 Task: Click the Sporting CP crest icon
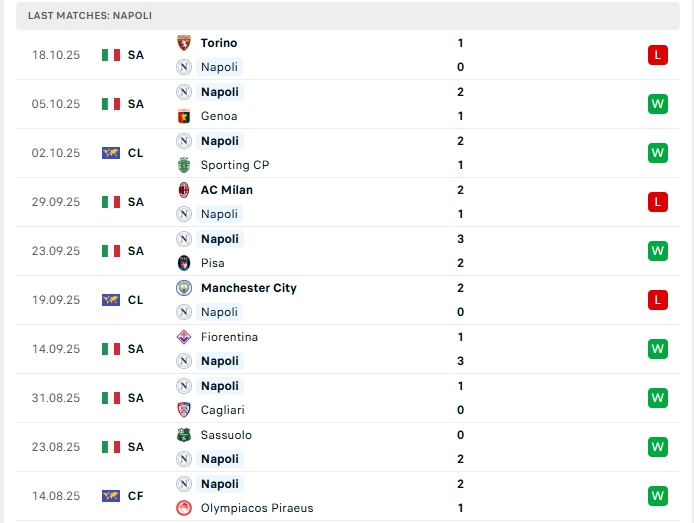pos(184,165)
